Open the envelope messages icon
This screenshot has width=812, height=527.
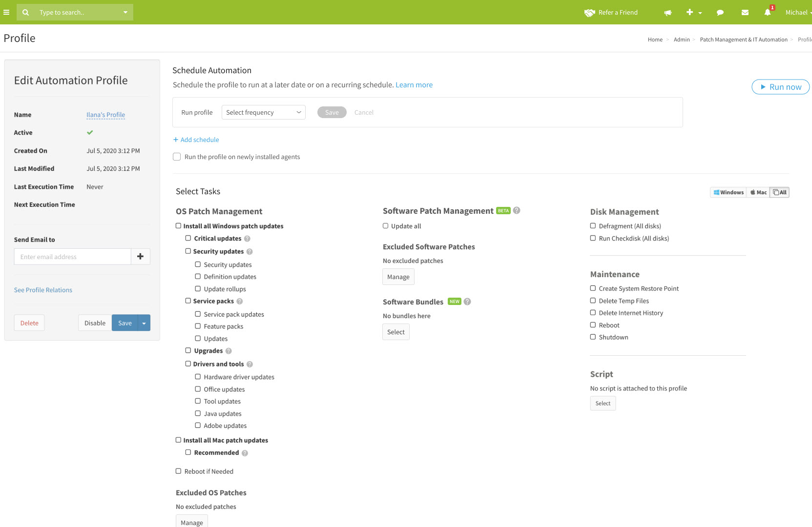745,13
